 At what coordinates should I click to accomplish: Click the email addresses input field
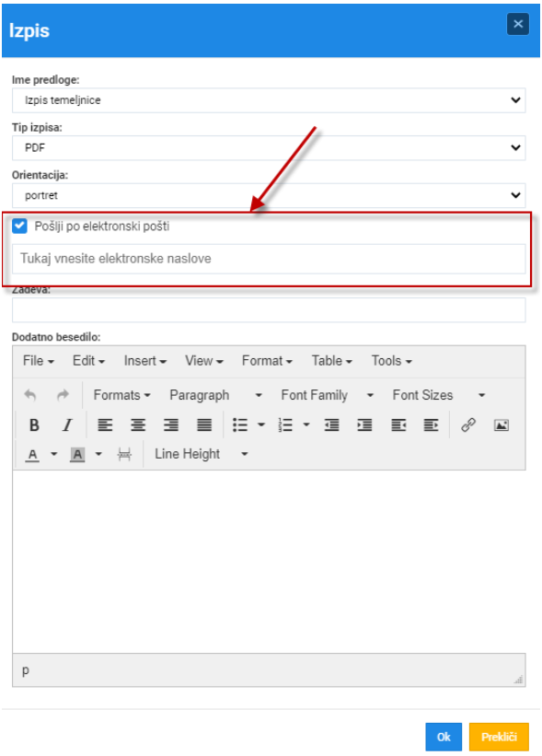pos(269,259)
